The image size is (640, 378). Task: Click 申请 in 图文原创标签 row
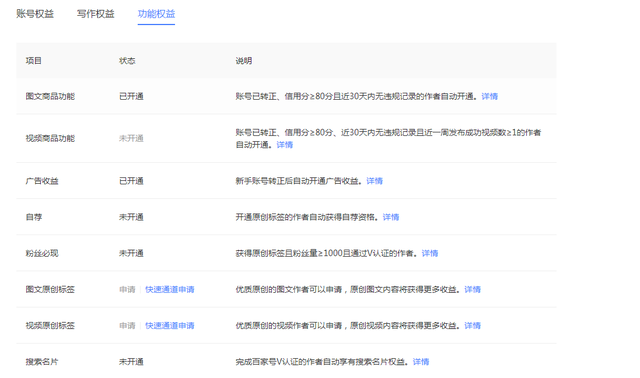point(127,289)
